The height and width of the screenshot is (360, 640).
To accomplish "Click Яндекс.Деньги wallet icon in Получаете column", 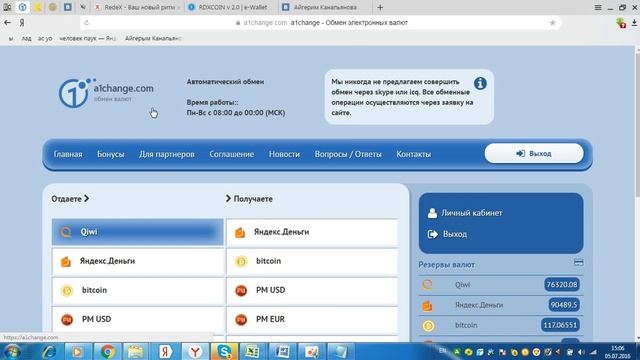I will [x=240, y=232].
